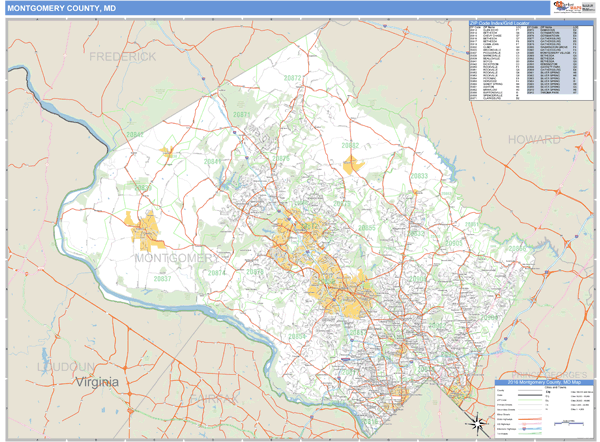Click ZIP code label 20874
This screenshot has height=442, width=600.
(217, 273)
